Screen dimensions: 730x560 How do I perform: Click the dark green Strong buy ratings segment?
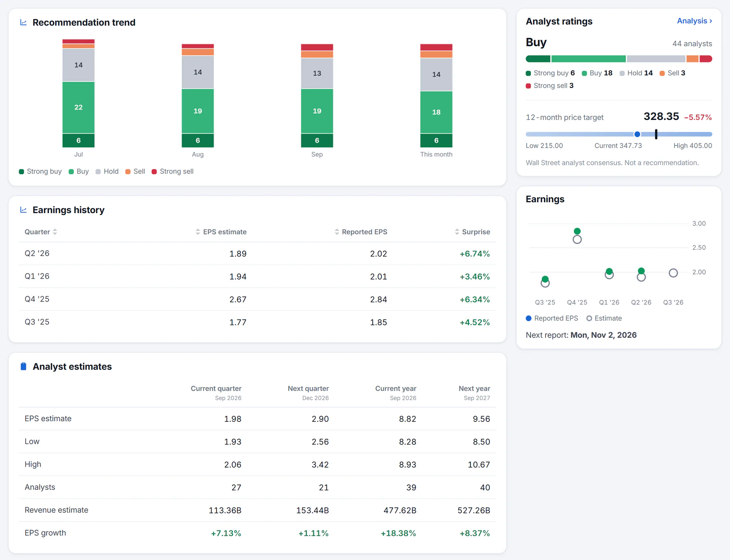[x=538, y=59]
